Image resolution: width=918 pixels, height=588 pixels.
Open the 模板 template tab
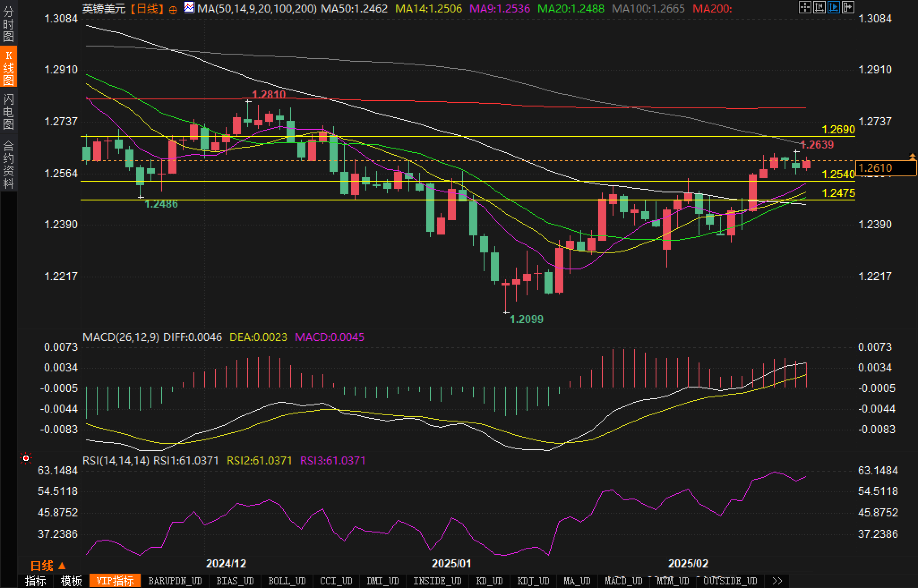(x=72, y=581)
